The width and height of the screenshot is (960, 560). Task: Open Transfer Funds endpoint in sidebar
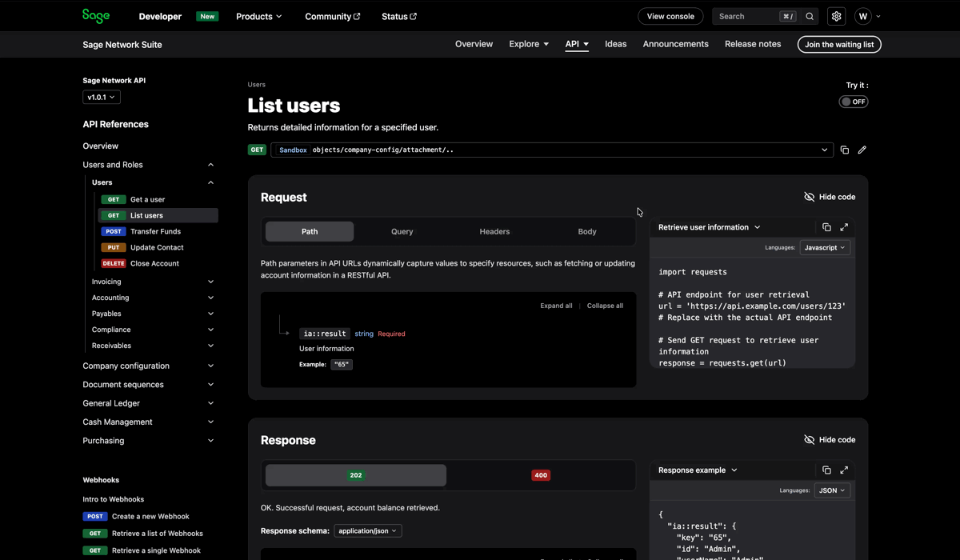155,231
